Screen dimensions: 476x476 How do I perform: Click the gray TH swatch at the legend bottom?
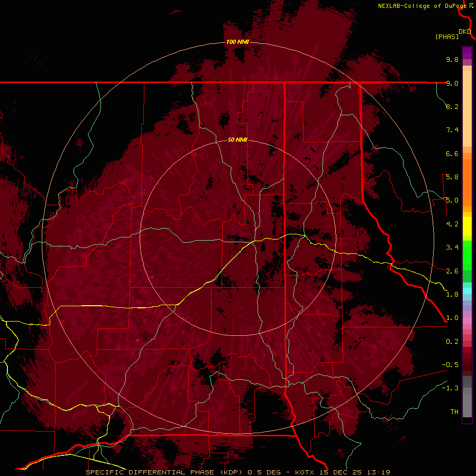pyautogui.click(x=467, y=406)
